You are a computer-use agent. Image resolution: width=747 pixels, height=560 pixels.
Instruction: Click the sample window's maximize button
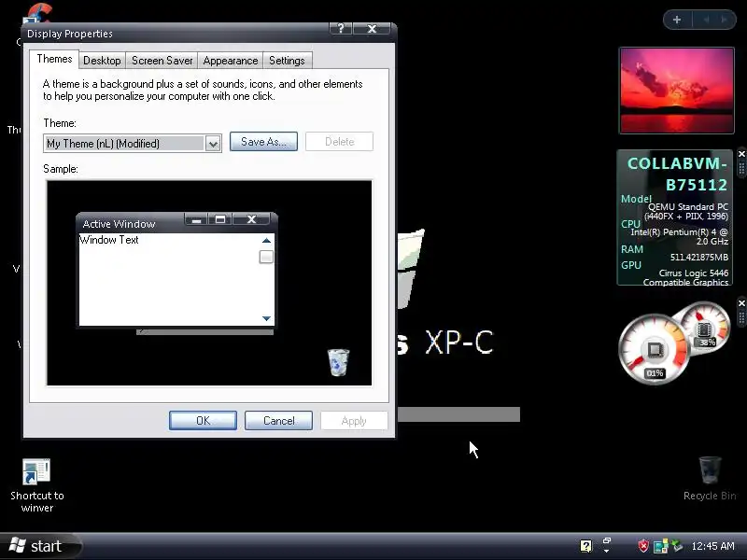coord(220,219)
